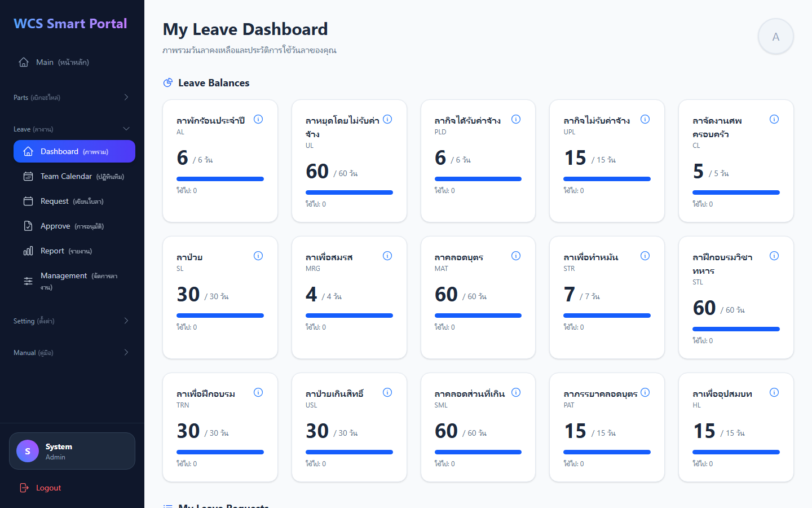Click the MAT card 60 balance value

(x=446, y=294)
